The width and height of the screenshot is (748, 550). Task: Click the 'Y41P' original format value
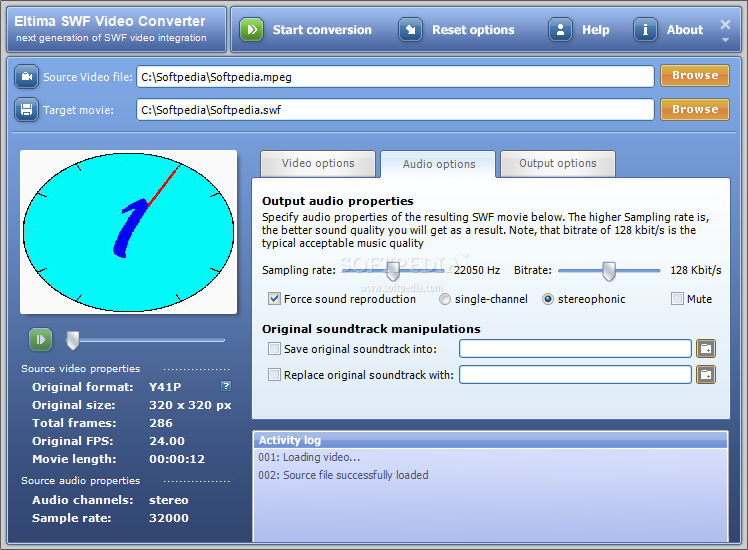click(x=165, y=387)
